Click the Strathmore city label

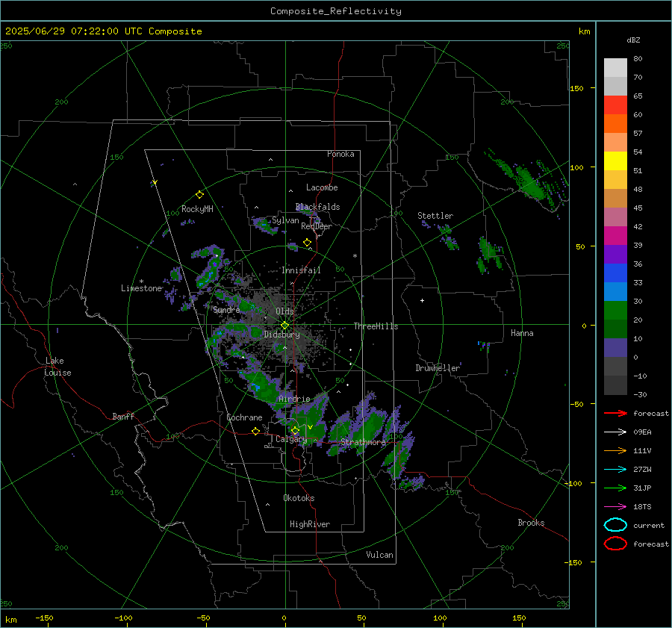pos(363,442)
